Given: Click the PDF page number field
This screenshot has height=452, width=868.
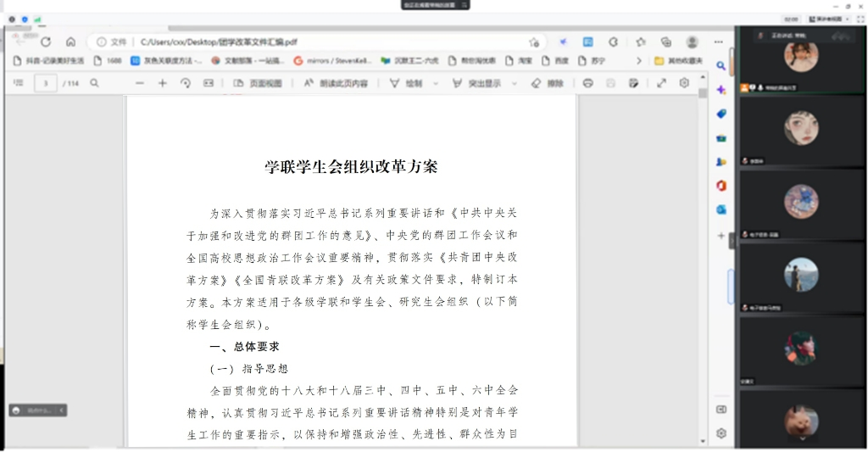Looking at the screenshot, I should 45,83.
